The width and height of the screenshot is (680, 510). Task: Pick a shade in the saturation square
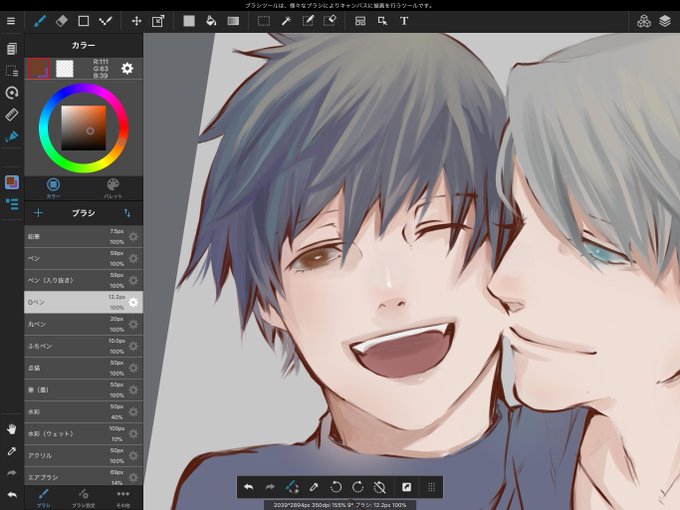(x=83, y=128)
